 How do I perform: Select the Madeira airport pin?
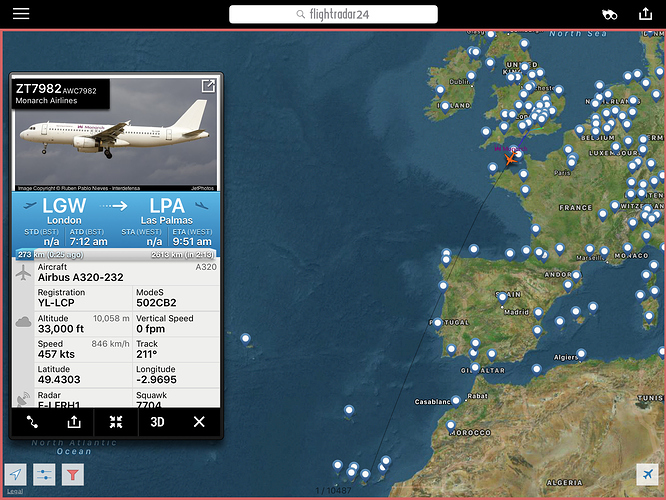pyautogui.click(x=349, y=410)
